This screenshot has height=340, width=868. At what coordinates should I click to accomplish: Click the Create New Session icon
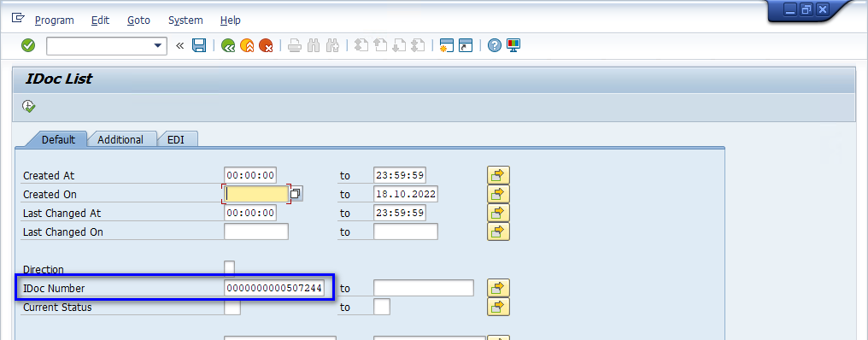pyautogui.click(x=447, y=45)
